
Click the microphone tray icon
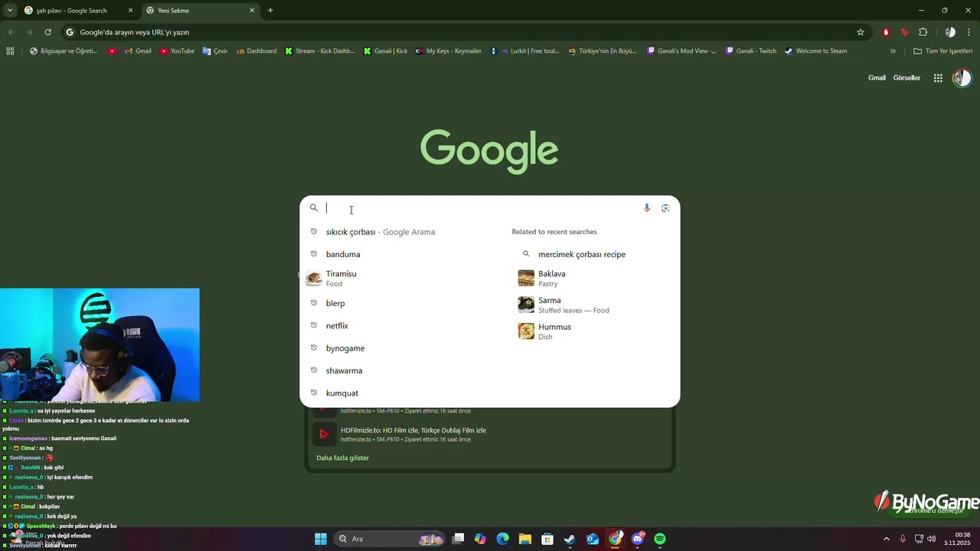click(903, 539)
